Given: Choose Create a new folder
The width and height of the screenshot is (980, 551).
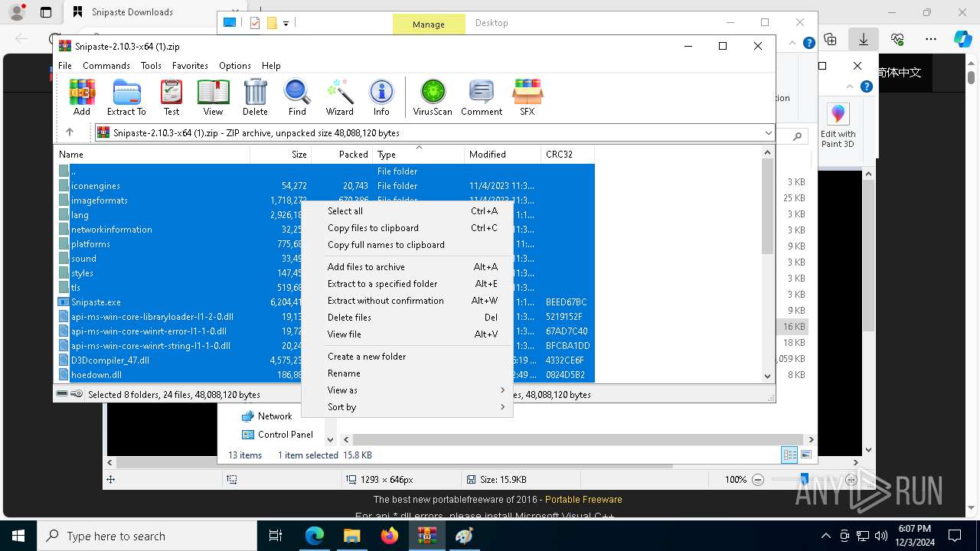Looking at the screenshot, I should (407, 357).
